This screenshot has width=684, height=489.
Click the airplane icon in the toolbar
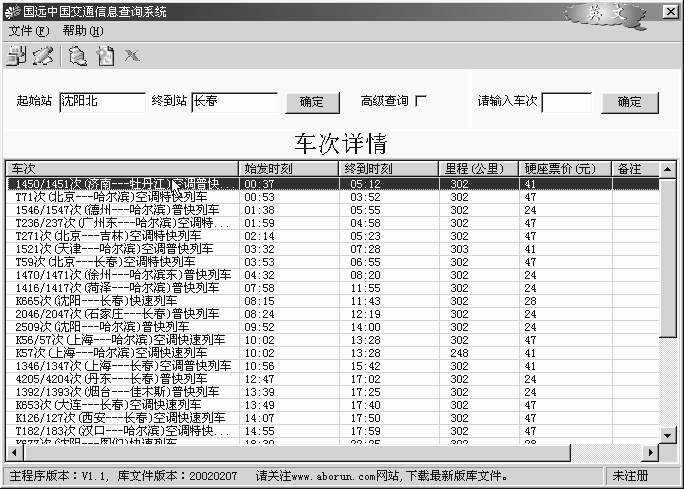coord(43,55)
